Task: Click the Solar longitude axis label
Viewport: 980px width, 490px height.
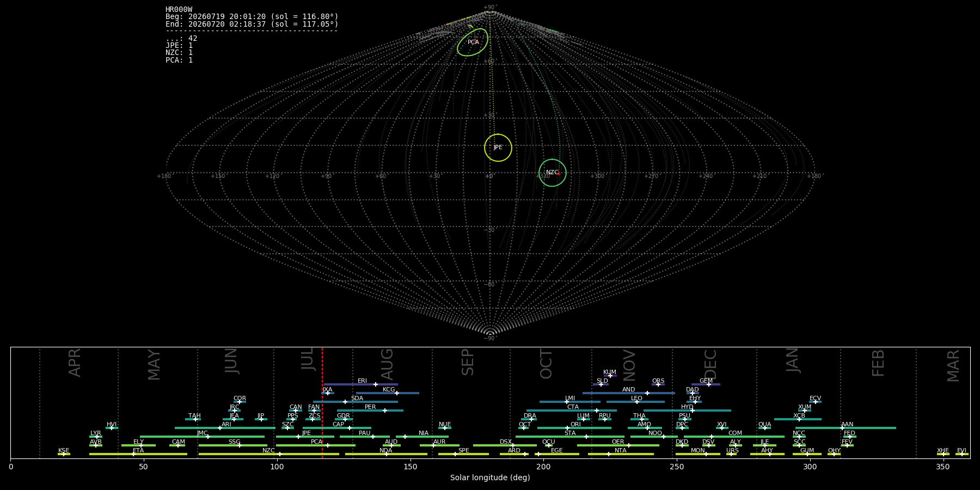Action: (x=490, y=478)
